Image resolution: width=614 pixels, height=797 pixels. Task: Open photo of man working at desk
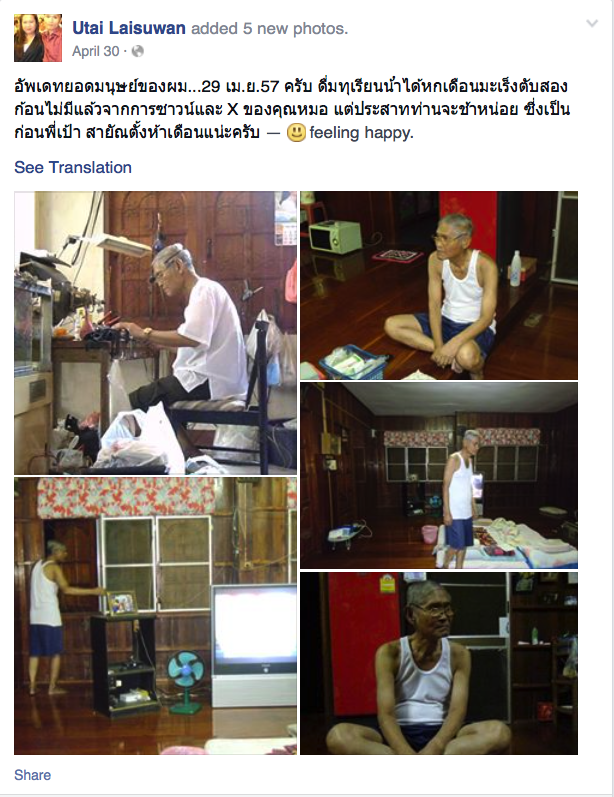coord(156,333)
